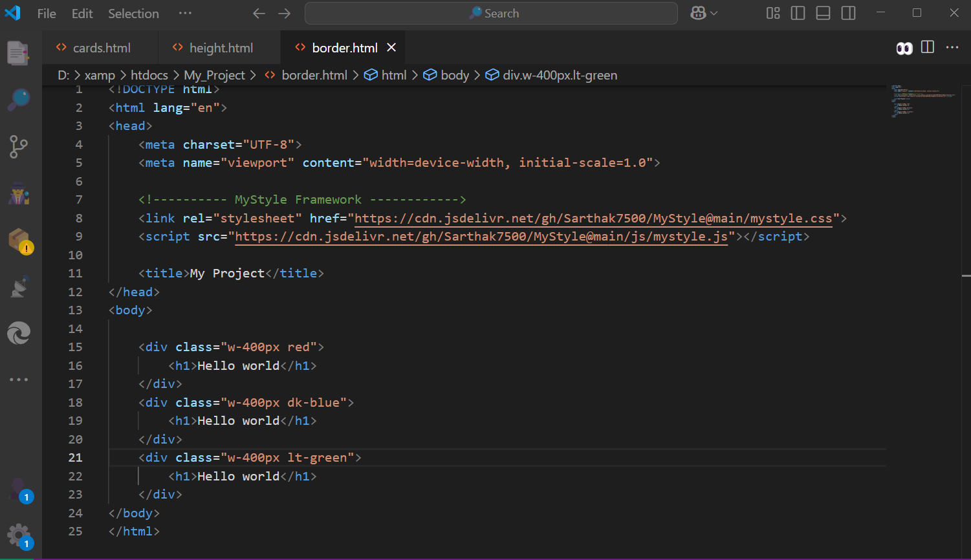The width and height of the screenshot is (971, 560).
Task: Switch to the cards.html tab
Action: [101, 48]
